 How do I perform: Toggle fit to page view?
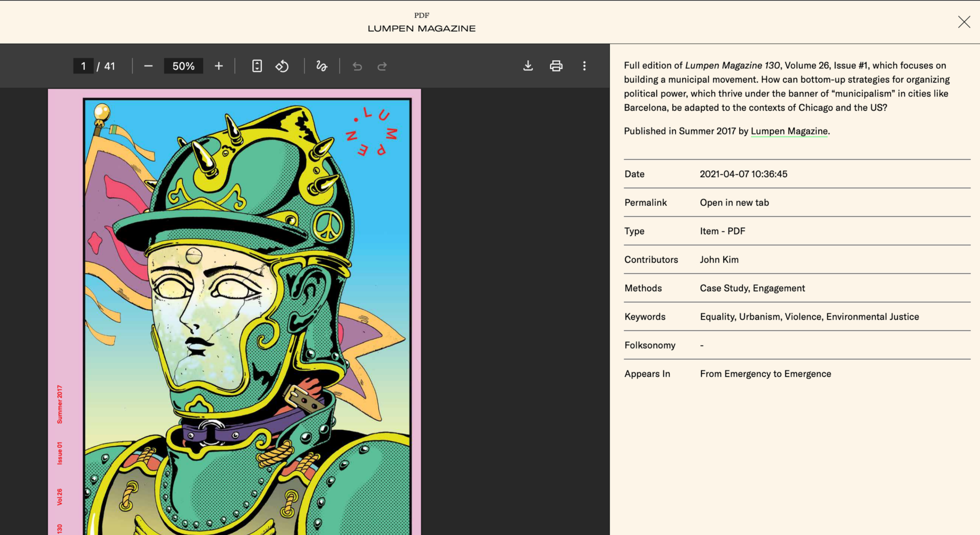257,66
